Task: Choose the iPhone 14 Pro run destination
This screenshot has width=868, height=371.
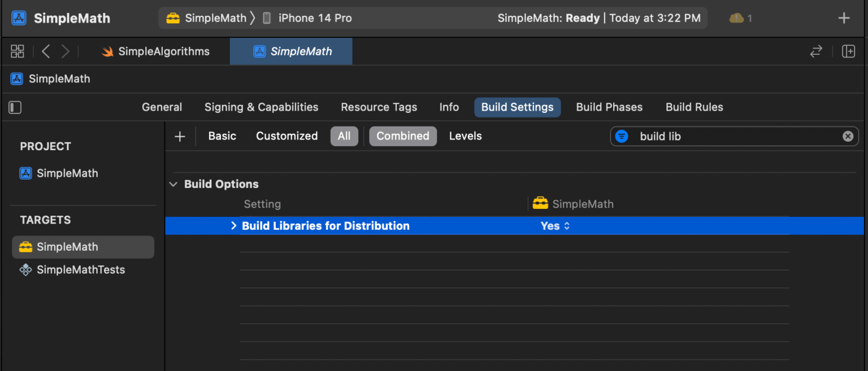Action: point(307,18)
